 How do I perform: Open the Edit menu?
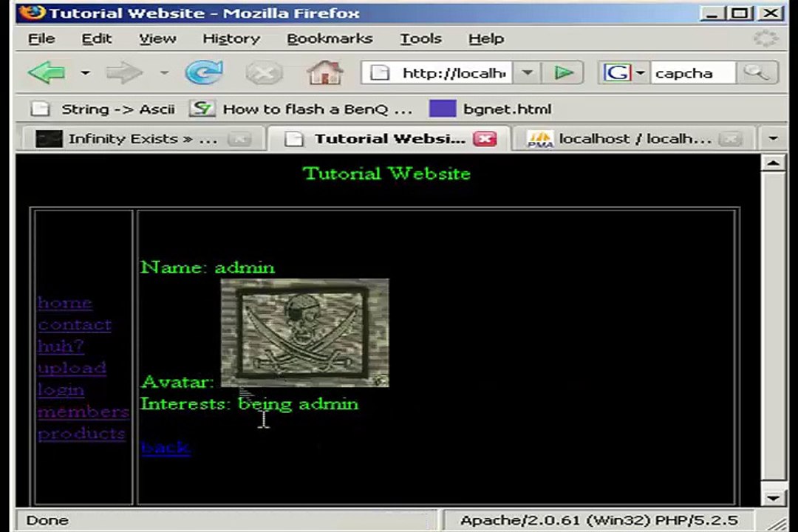click(x=97, y=38)
